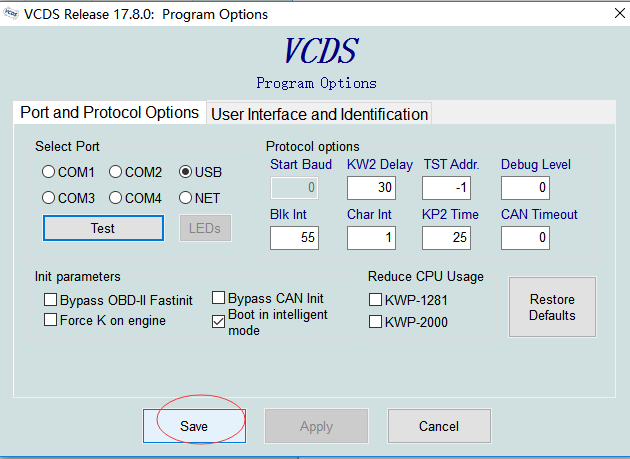
Task: Click the KW2 Delay label
Action: (380, 164)
